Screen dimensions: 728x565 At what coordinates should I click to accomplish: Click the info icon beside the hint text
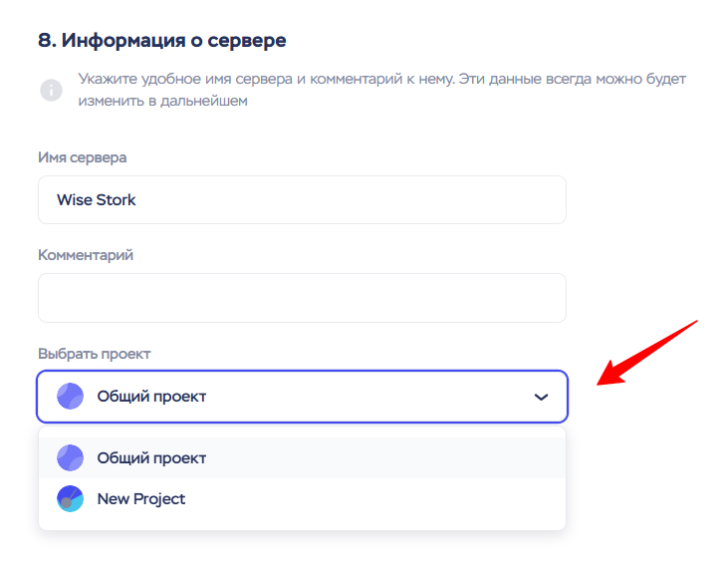50,91
